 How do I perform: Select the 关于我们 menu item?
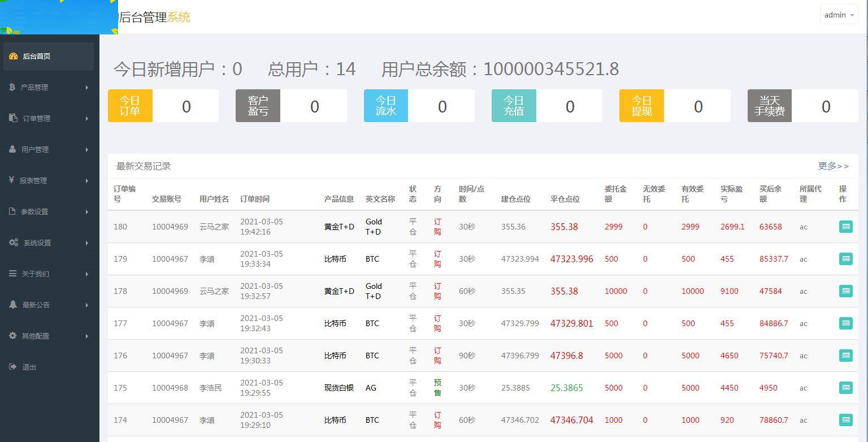(35, 274)
